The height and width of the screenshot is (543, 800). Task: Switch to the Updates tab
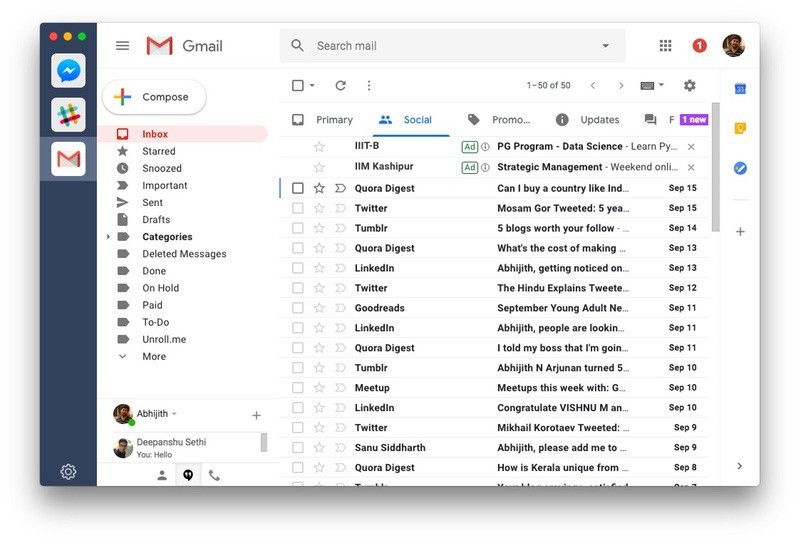(588, 120)
